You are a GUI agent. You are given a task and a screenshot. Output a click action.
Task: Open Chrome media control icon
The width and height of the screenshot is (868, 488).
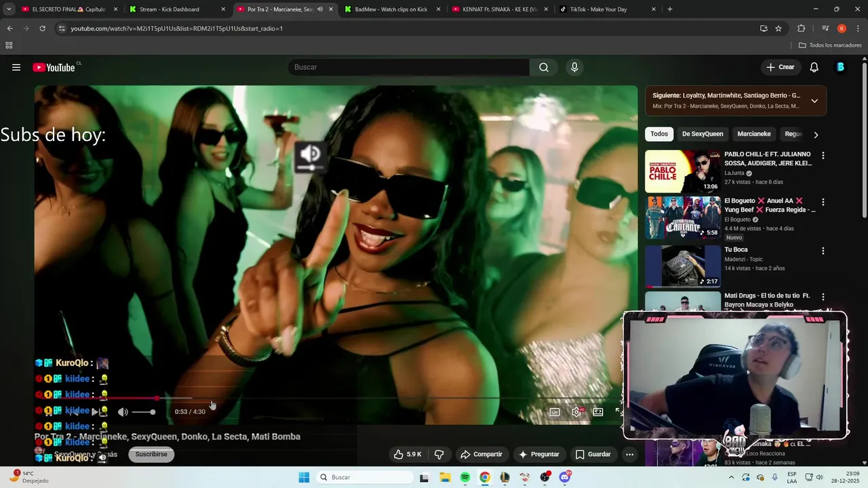pyautogui.click(x=825, y=28)
